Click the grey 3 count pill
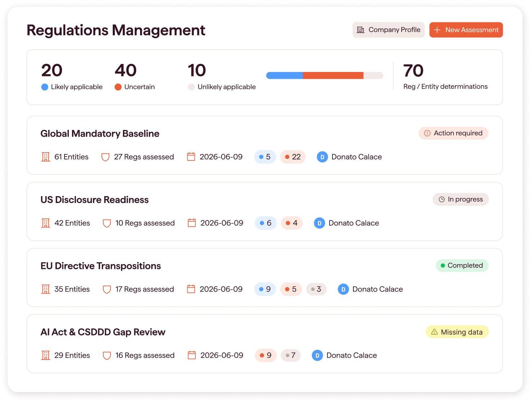This screenshot has width=532, height=402. [x=316, y=289]
